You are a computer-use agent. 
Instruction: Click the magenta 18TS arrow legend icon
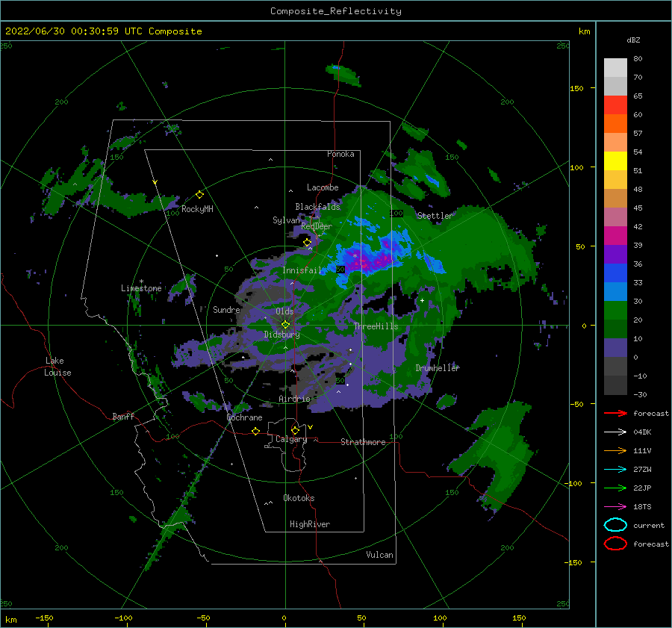point(615,507)
